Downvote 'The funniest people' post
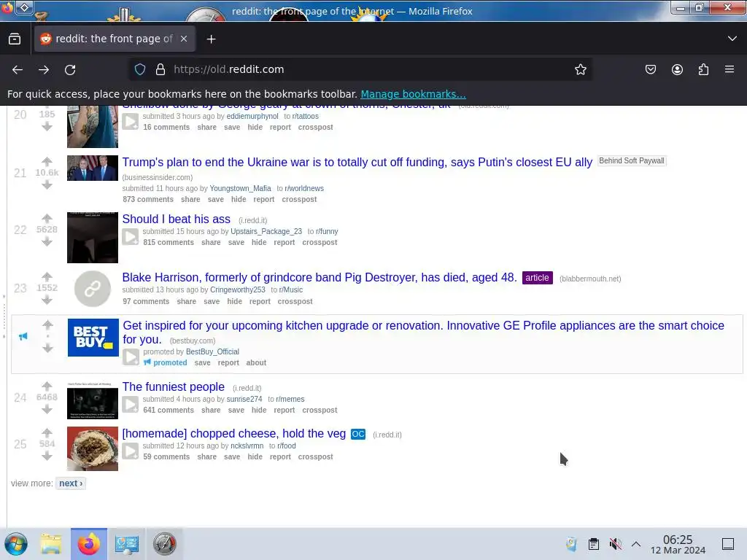Image resolution: width=747 pixels, height=560 pixels. [47, 410]
